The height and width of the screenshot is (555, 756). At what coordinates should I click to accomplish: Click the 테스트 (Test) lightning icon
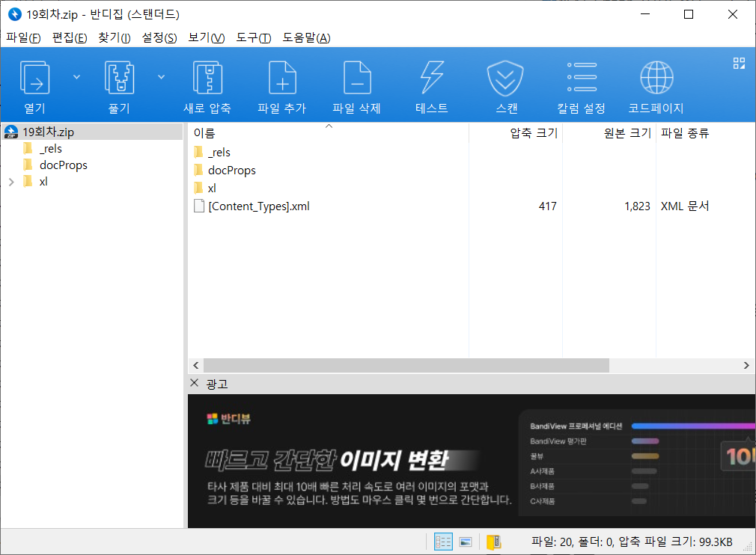[x=431, y=78]
